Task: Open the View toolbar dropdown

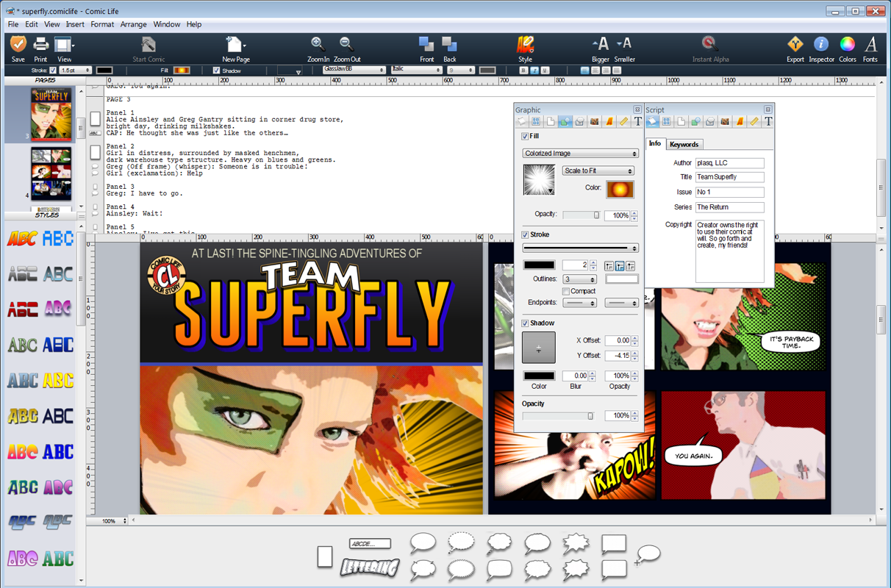Action: pyautogui.click(x=65, y=44)
